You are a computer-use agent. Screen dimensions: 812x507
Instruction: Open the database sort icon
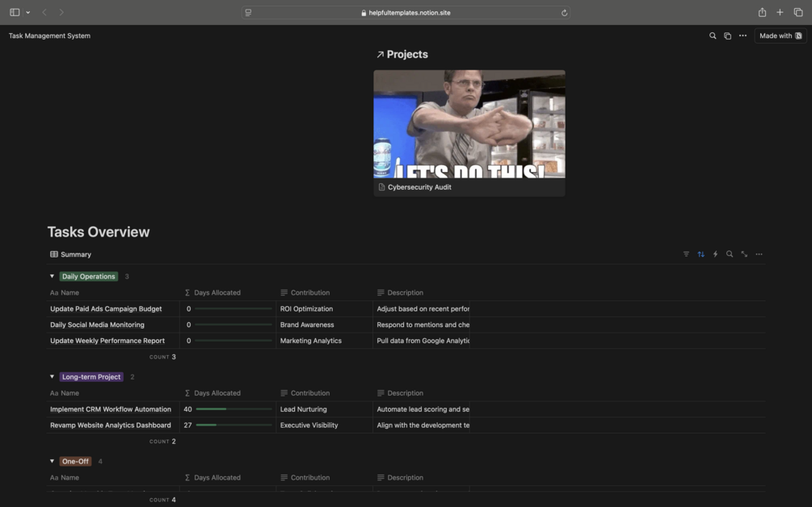point(701,254)
